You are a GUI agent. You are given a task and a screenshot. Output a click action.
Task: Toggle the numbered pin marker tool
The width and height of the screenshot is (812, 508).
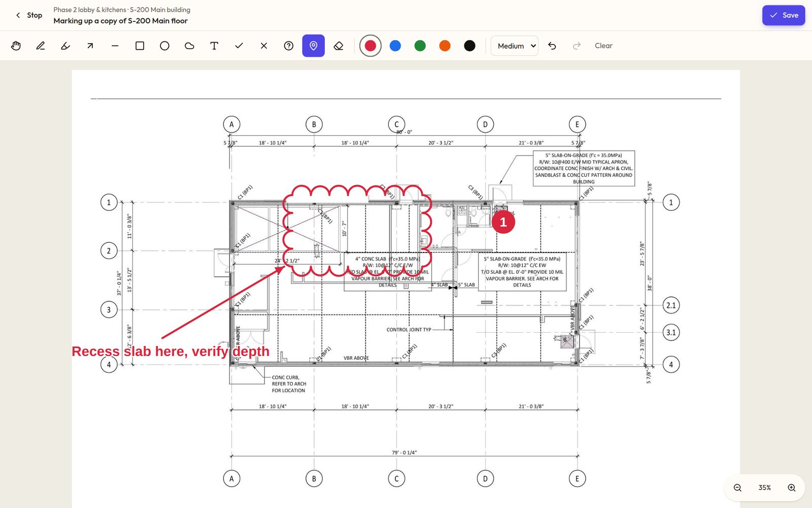click(314, 46)
